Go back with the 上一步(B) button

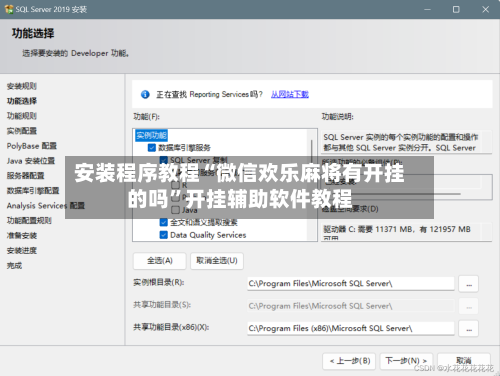[349, 361]
